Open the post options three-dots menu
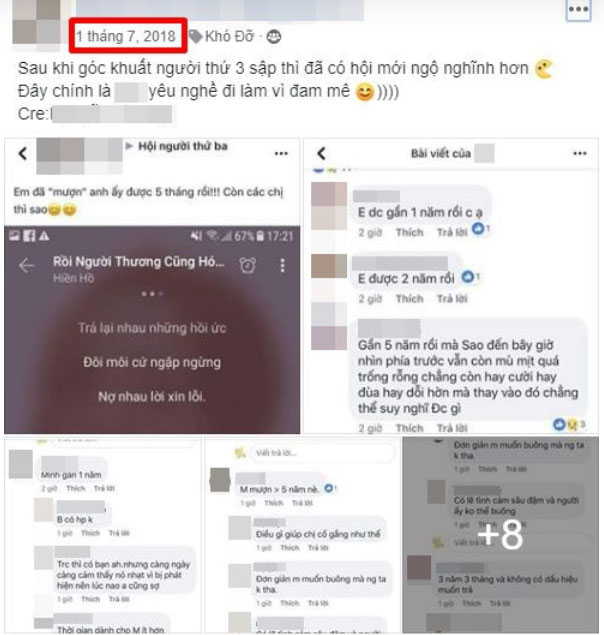Image resolution: width=604 pixels, height=635 pixels. 578,9
